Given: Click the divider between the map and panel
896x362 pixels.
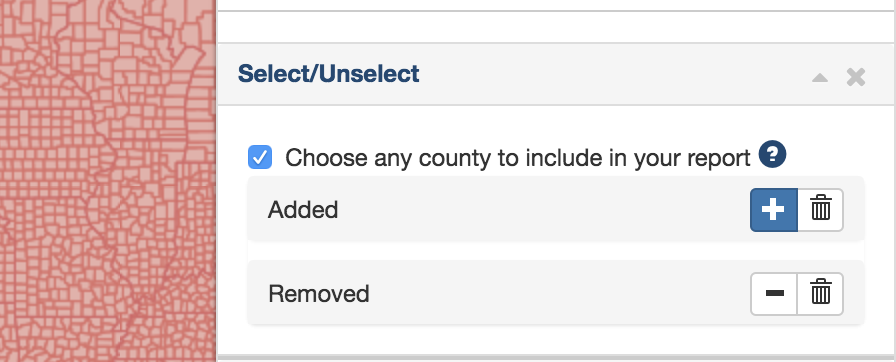Looking at the screenshot, I should click(x=217, y=181).
